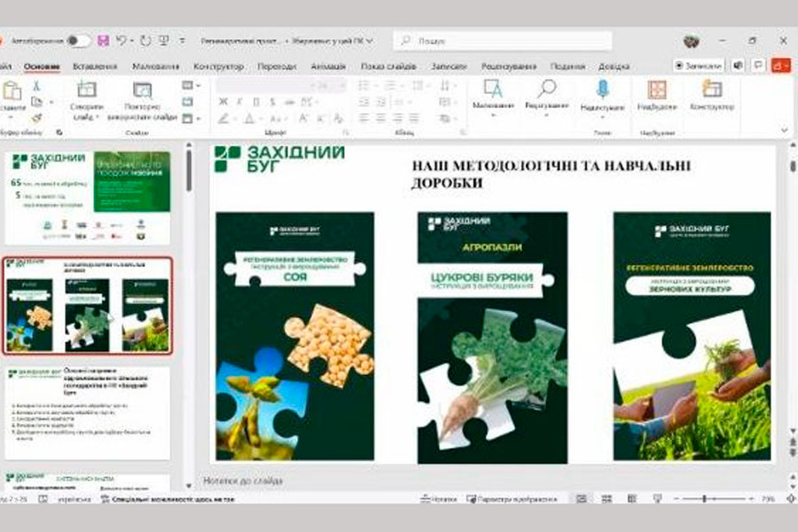Screen dimensions: 798x532
Task: Click the Record (Записати) button
Action: click(x=698, y=66)
